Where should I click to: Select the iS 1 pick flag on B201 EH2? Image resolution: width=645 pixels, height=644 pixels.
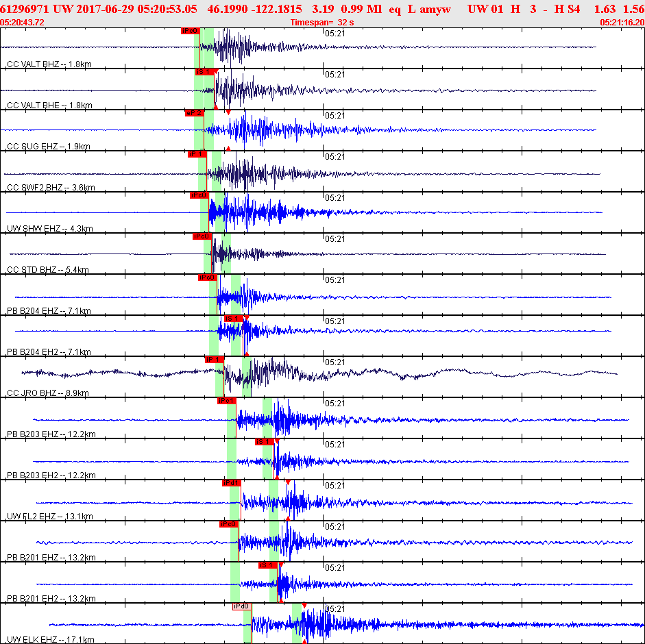pyautogui.click(x=267, y=565)
